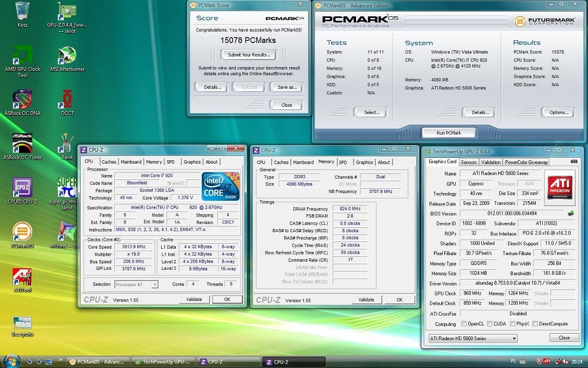Open the wPrime shortcut icon
This screenshot has width=588, height=368.
(67, 235)
